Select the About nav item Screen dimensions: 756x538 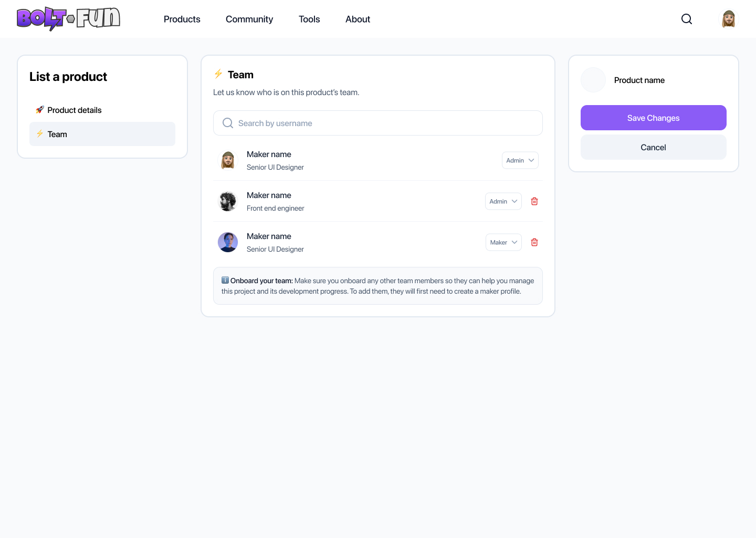358,19
